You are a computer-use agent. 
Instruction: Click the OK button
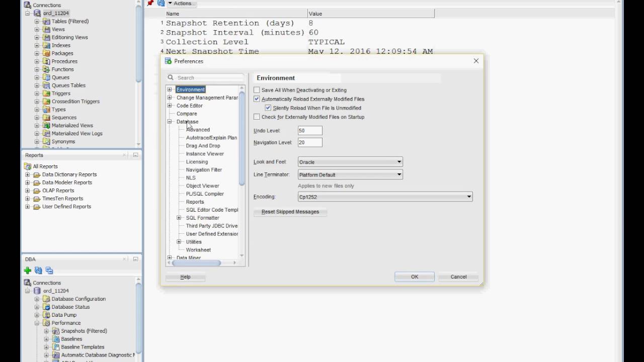tap(415, 277)
